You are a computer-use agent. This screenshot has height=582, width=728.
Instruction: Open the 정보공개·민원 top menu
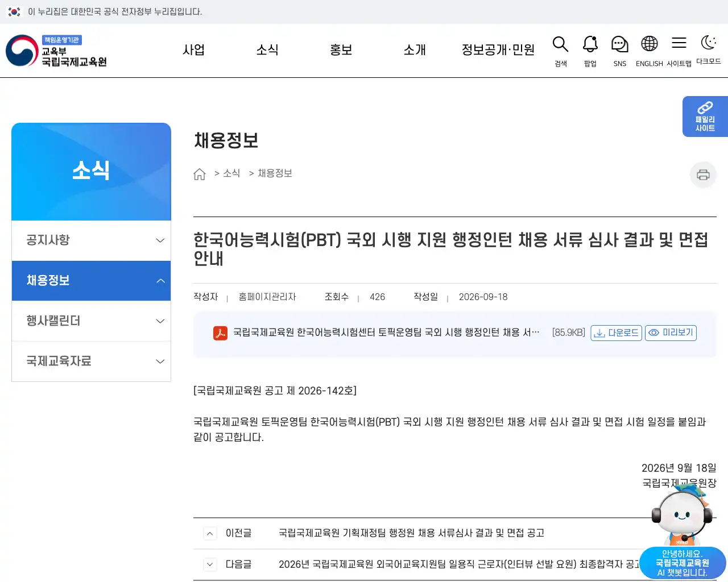[x=498, y=50]
